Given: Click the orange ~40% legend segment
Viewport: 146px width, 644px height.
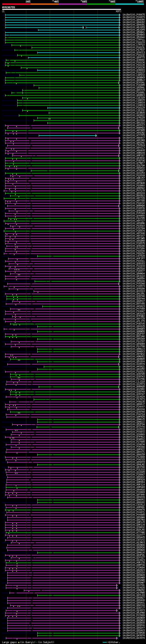Looking at the screenshot, I should (x=45, y=4).
